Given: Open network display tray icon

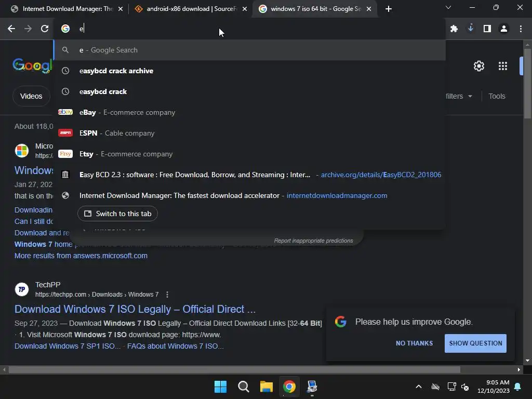Looking at the screenshot, I should coord(451,387).
